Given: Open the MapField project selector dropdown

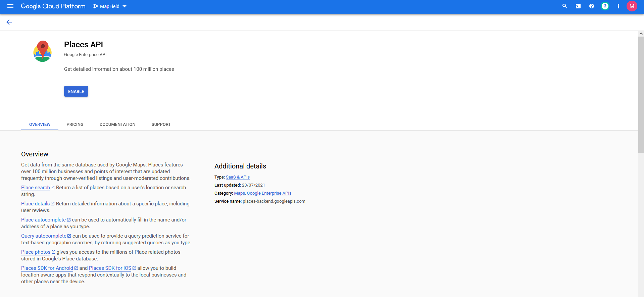Looking at the screenshot, I should (x=110, y=6).
